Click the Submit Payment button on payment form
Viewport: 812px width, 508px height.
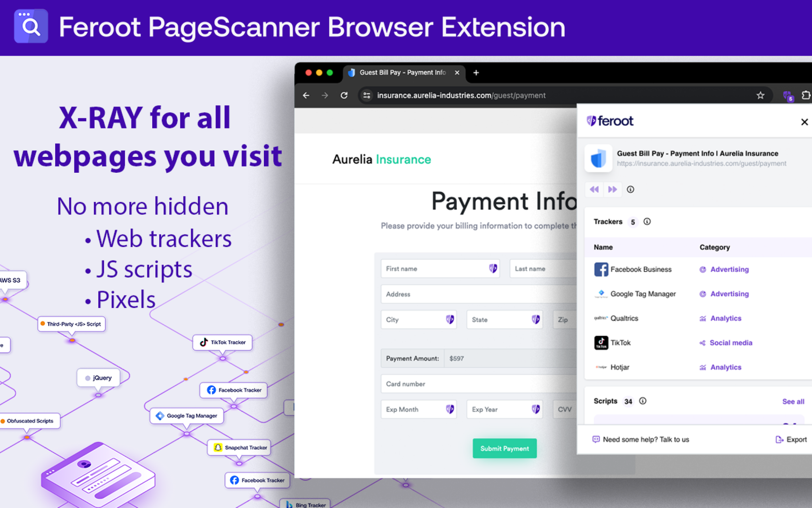click(503, 448)
